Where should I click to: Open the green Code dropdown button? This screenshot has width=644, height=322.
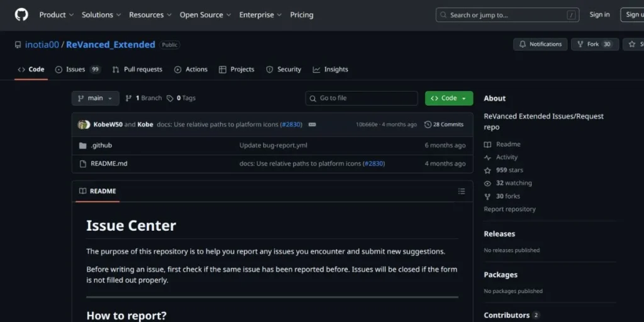click(449, 98)
